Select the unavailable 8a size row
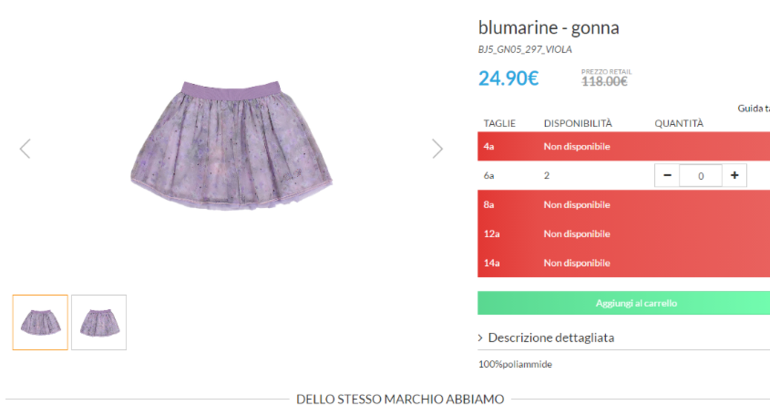 tap(624, 205)
